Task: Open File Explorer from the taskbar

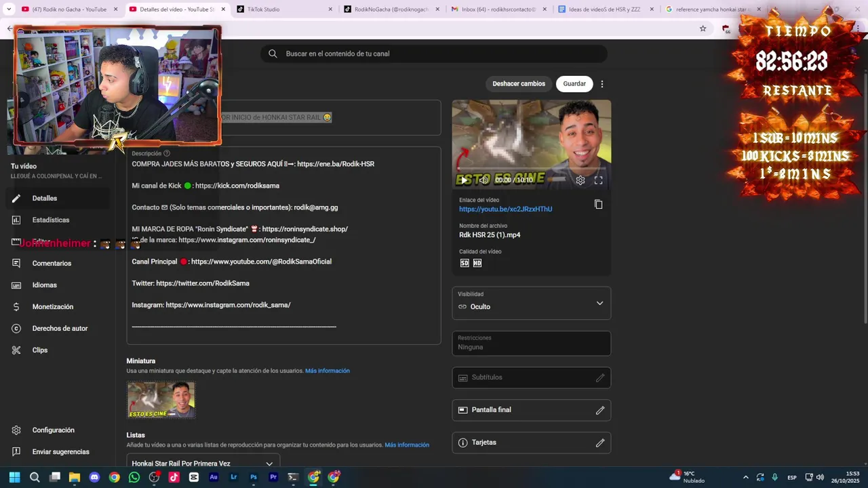Action: tap(75, 477)
